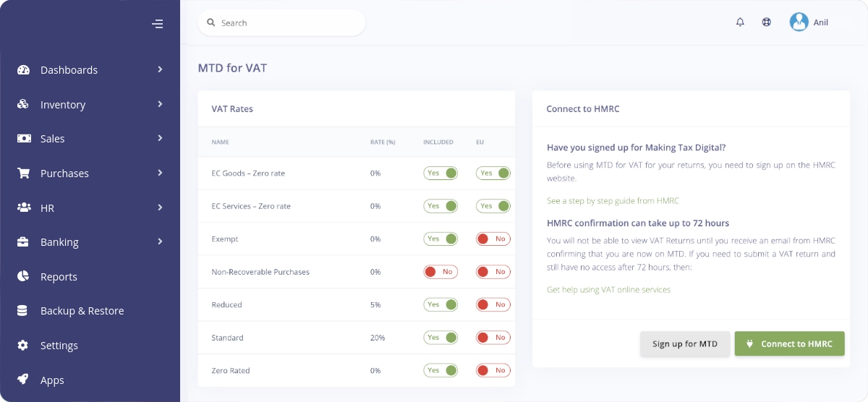
Task: Click the Connect to HMRC button
Action: click(x=789, y=344)
